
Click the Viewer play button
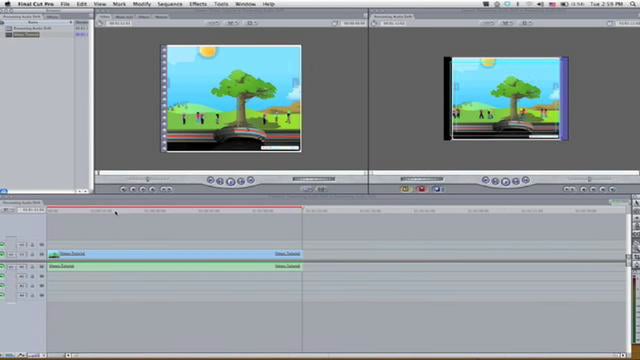(230, 182)
